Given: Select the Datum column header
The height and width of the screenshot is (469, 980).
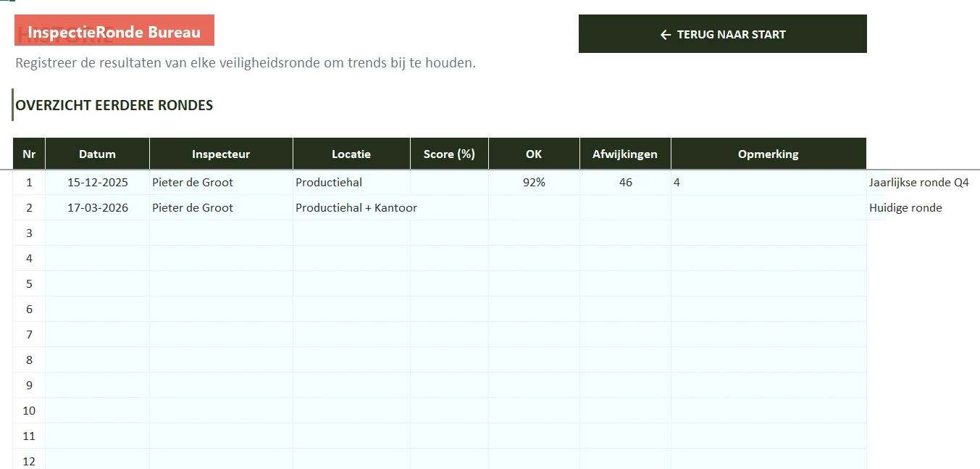Looking at the screenshot, I should pos(97,154).
